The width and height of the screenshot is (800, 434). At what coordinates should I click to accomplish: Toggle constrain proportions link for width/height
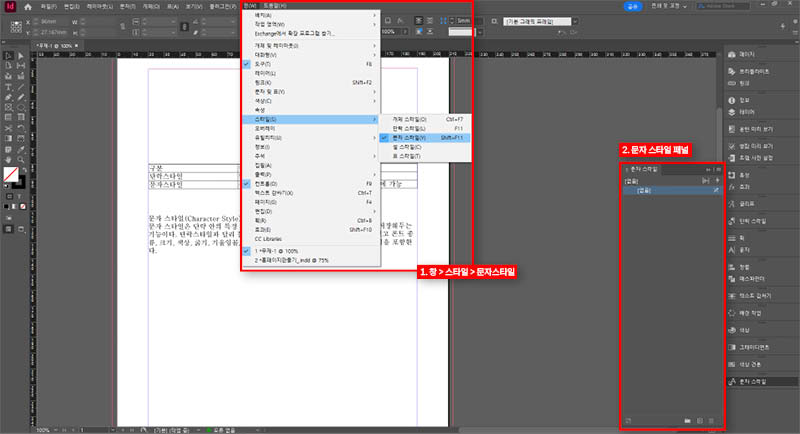[x=123, y=27]
